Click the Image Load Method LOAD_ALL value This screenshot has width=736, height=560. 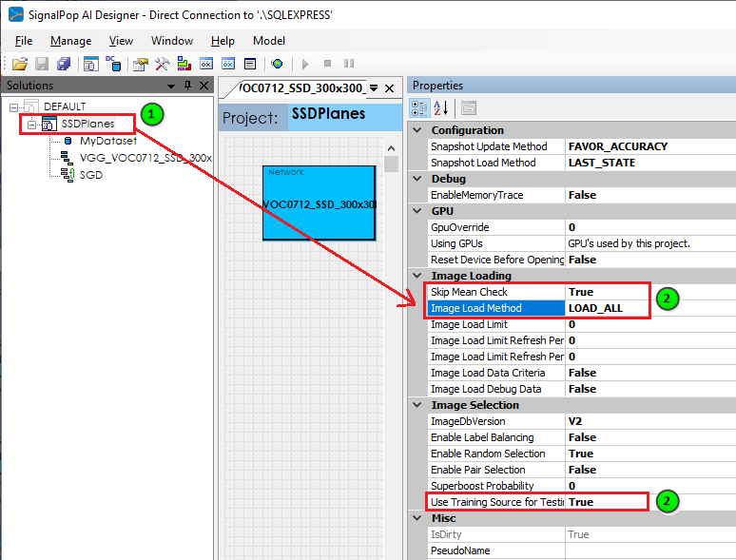click(650, 308)
